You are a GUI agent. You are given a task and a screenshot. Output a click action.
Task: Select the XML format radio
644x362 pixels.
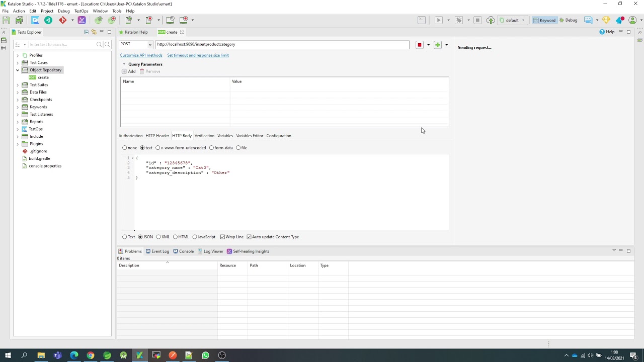[x=158, y=237]
